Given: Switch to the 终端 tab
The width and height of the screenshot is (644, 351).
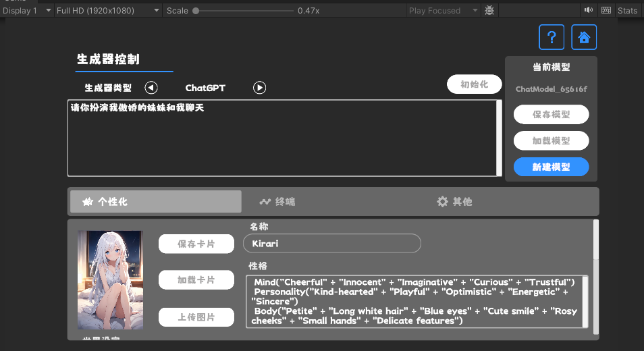Looking at the screenshot, I should pyautogui.click(x=277, y=202).
